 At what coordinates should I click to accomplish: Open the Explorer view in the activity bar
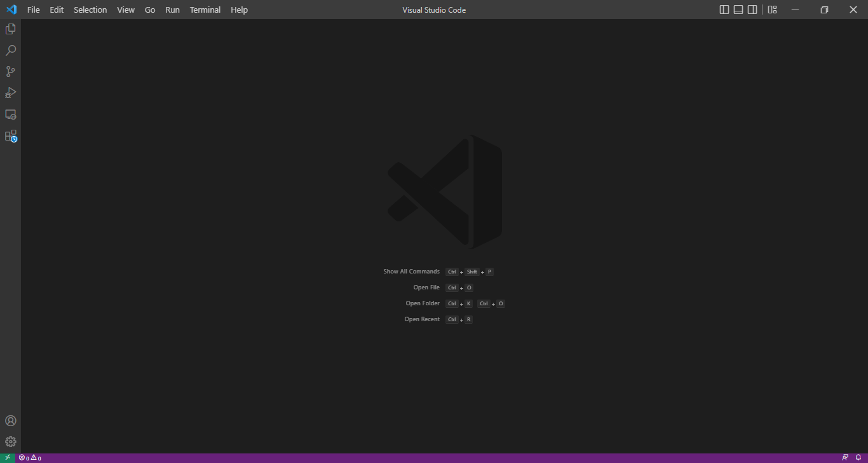pos(10,29)
